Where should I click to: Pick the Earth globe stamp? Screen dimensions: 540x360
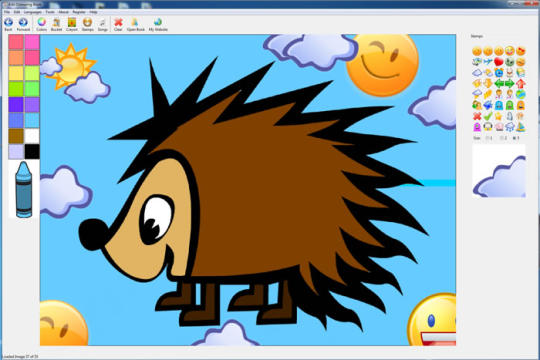coord(521,94)
